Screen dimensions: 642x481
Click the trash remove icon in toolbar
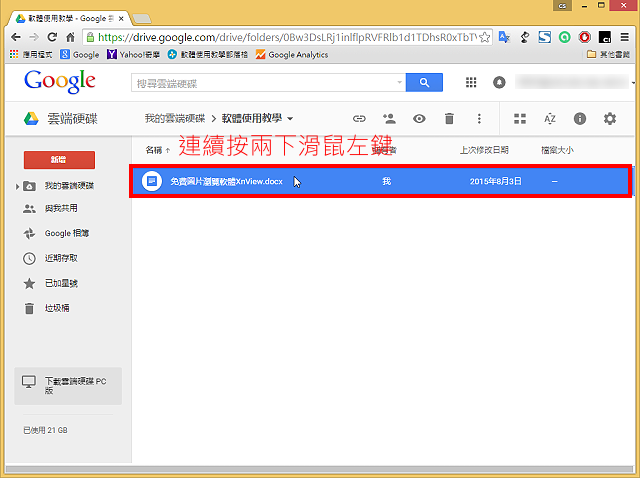[x=449, y=119]
